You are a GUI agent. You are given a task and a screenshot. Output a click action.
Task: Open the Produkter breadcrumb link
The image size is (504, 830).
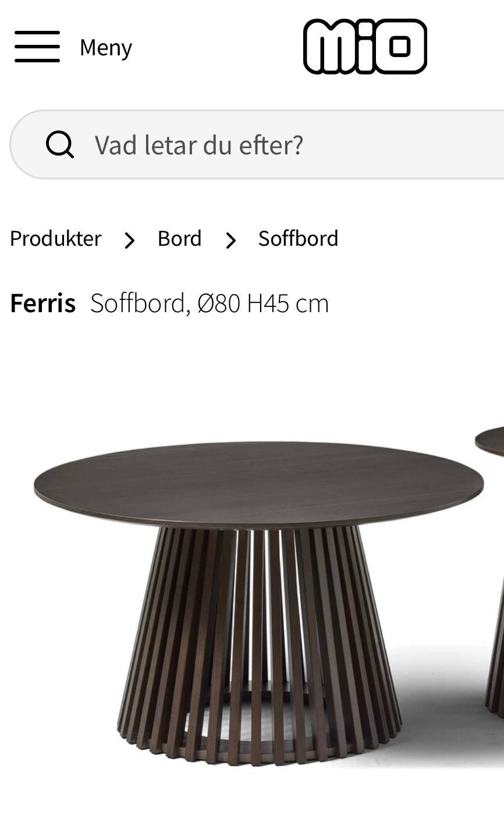(56, 239)
